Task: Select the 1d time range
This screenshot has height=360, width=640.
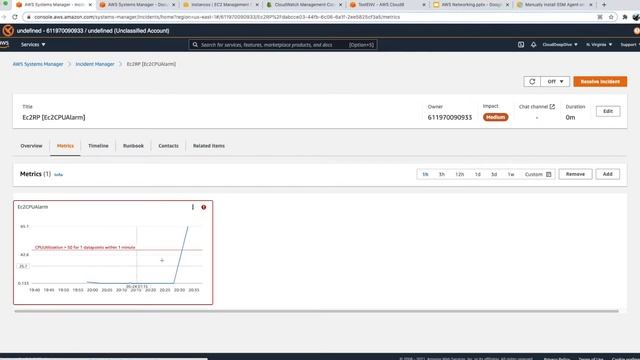Action: (x=478, y=174)
